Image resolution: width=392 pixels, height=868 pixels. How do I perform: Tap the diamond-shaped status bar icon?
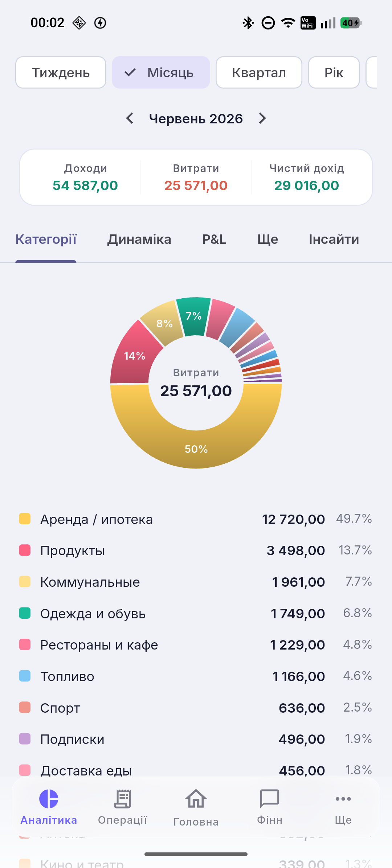(79, 23)
